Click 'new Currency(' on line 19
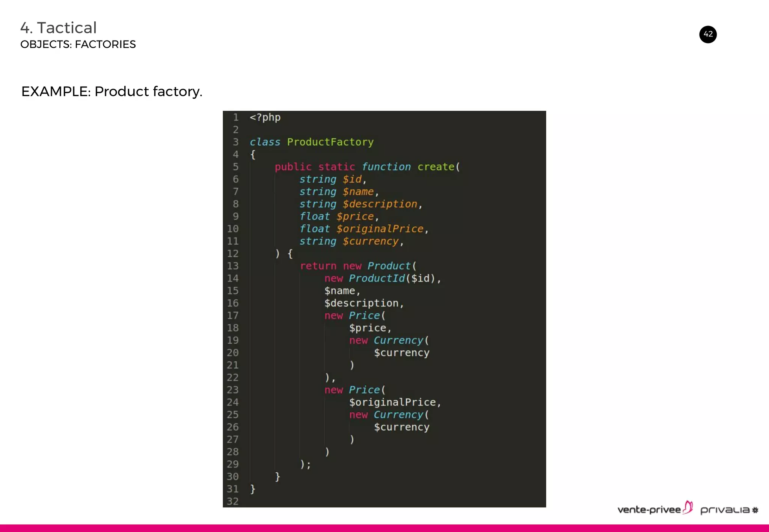The image size is (769, 532). [389, 340]
